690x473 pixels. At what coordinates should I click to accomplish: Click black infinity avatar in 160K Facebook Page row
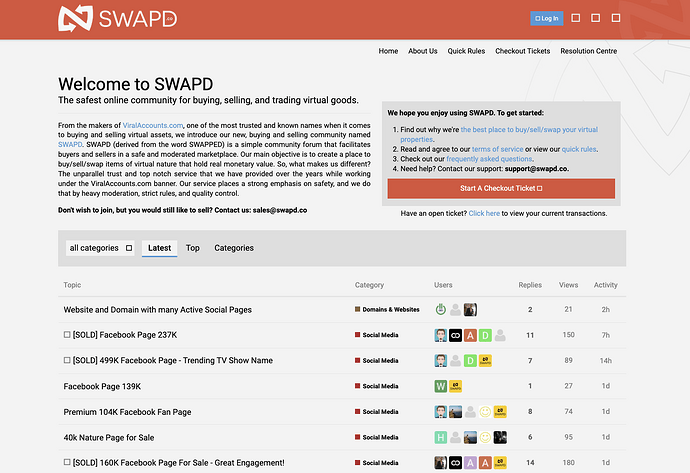point(455,463)
